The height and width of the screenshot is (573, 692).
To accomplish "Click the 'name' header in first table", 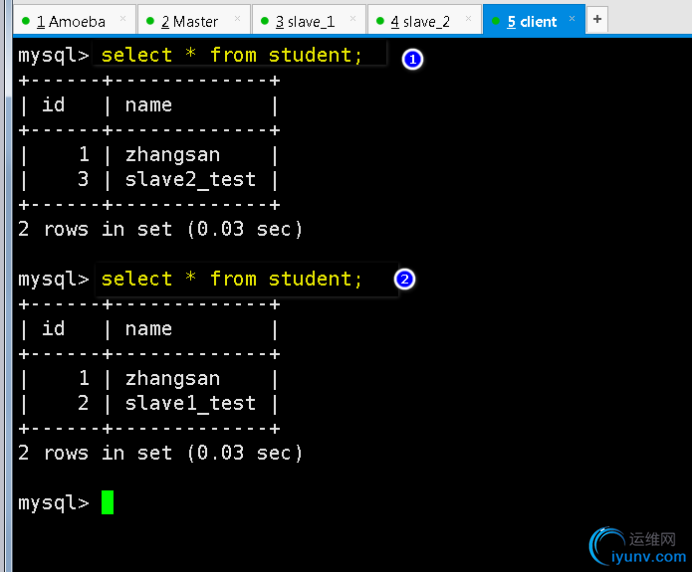I will [x=148, y=105].
